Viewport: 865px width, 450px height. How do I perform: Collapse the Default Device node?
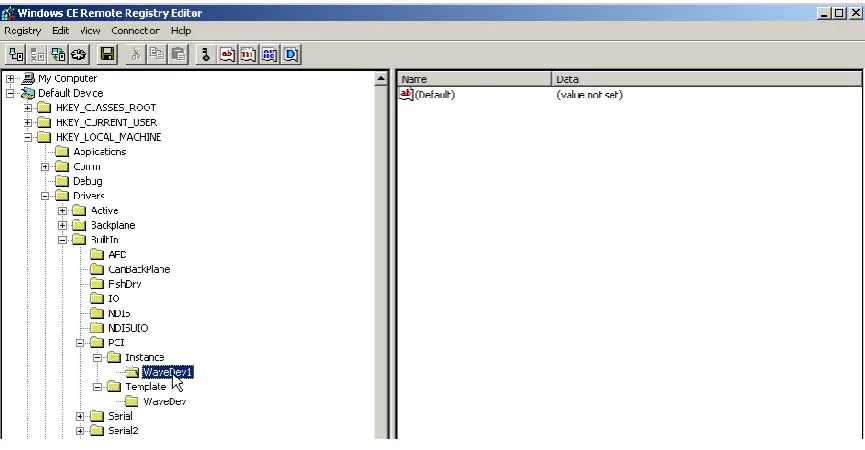pyautogui.click(x=10, y=93)
